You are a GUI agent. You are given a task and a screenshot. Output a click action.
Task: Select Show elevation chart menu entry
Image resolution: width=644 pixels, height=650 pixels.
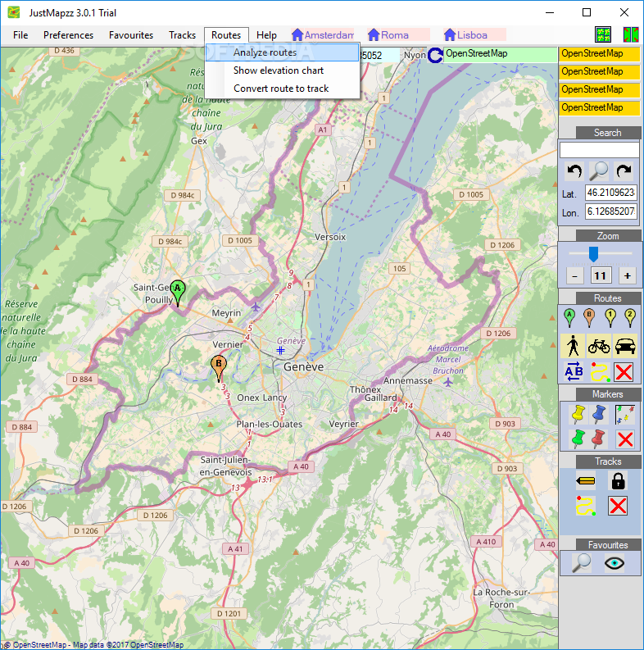282,70
